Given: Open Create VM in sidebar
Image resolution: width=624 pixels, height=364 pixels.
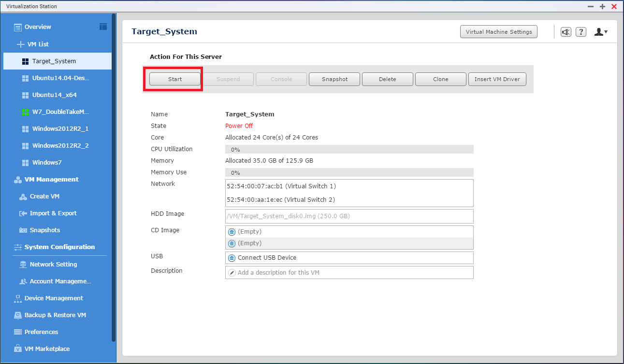Looking at the screenshot, I should (x=44, y=196).
